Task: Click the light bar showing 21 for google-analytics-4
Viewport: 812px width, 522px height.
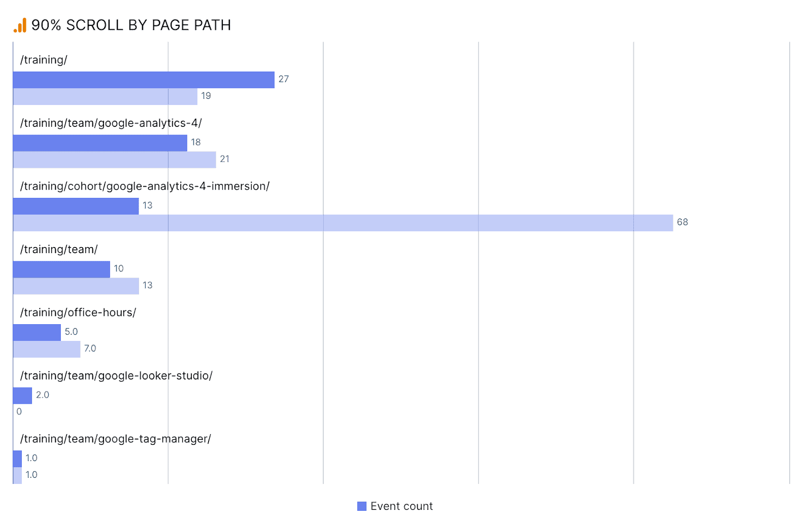Action: point(115,160)
